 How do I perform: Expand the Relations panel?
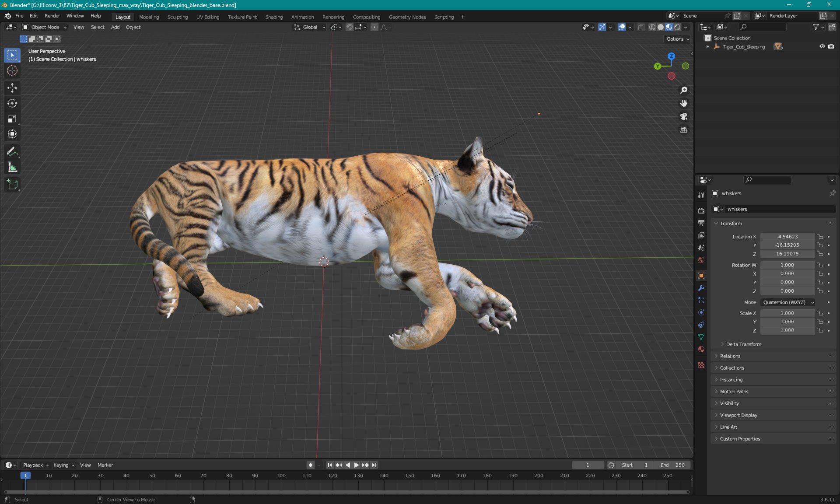(x=730, y=356)
